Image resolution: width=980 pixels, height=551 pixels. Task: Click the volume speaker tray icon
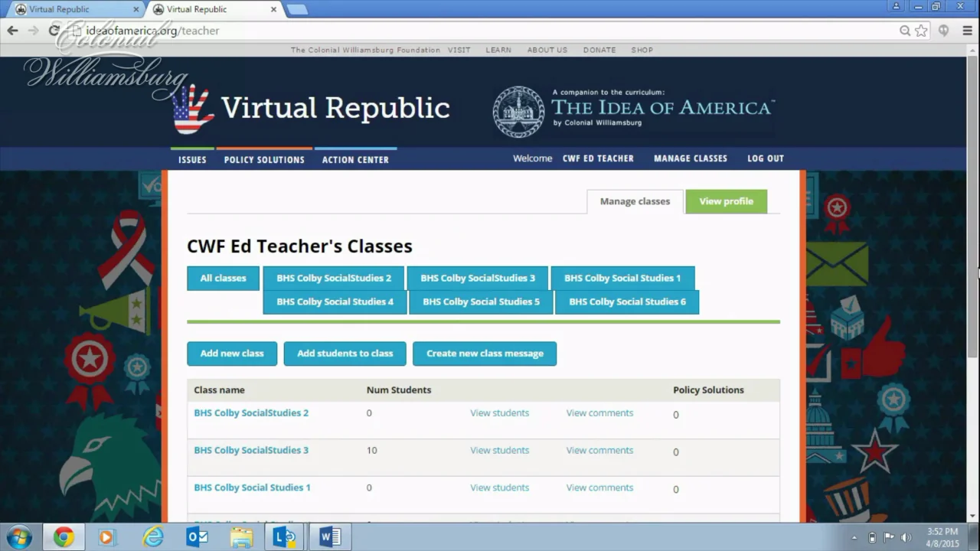pos(906,537)
